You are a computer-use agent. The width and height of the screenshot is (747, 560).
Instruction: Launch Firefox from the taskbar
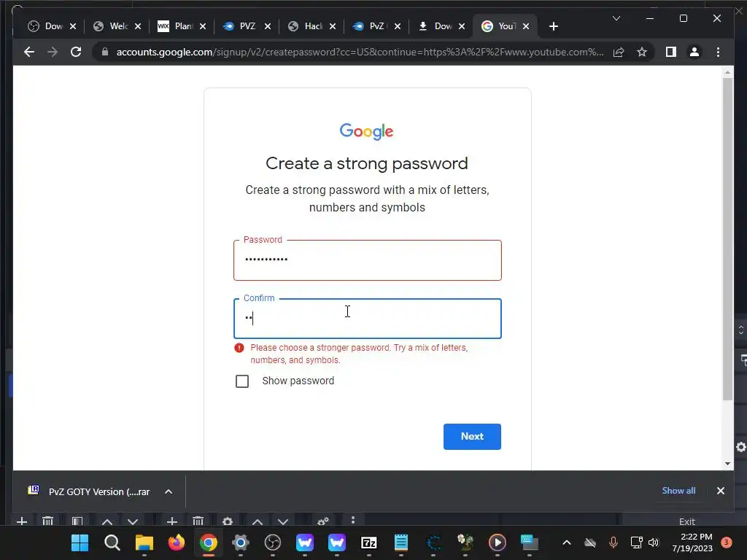tap(177, 542)
